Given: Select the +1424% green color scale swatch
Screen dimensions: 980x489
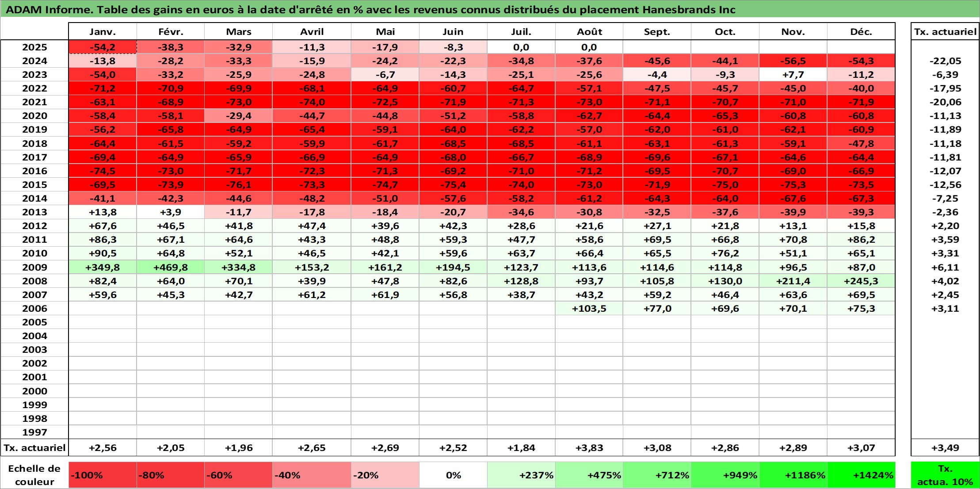Looking at the screenshot, I should pyautogui.click(x=861, y=475).
